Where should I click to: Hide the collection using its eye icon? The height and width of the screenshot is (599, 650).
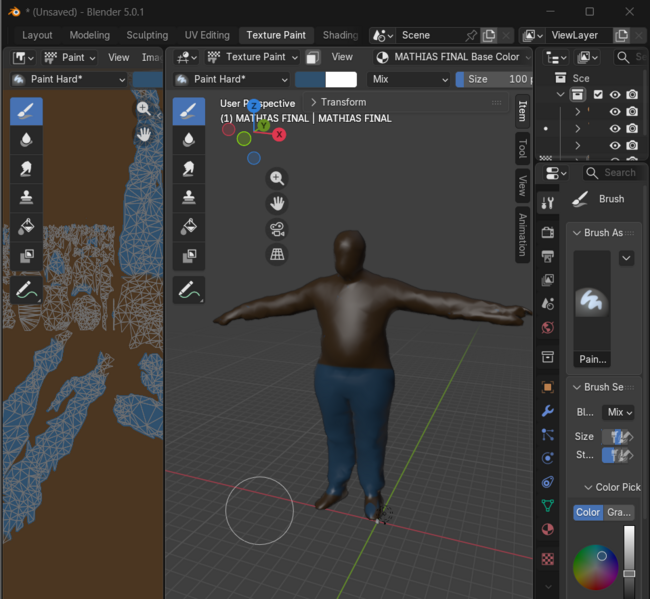click(x=615, y=95)
